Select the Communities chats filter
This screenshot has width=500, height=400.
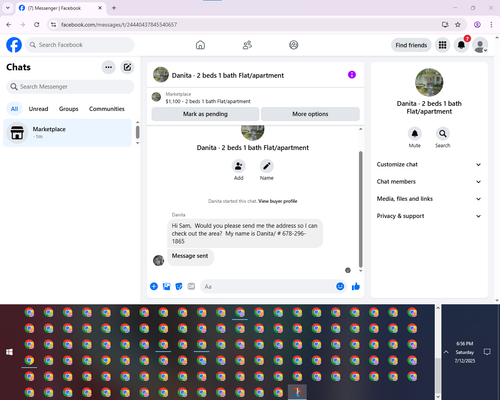(x=107, y=109)
